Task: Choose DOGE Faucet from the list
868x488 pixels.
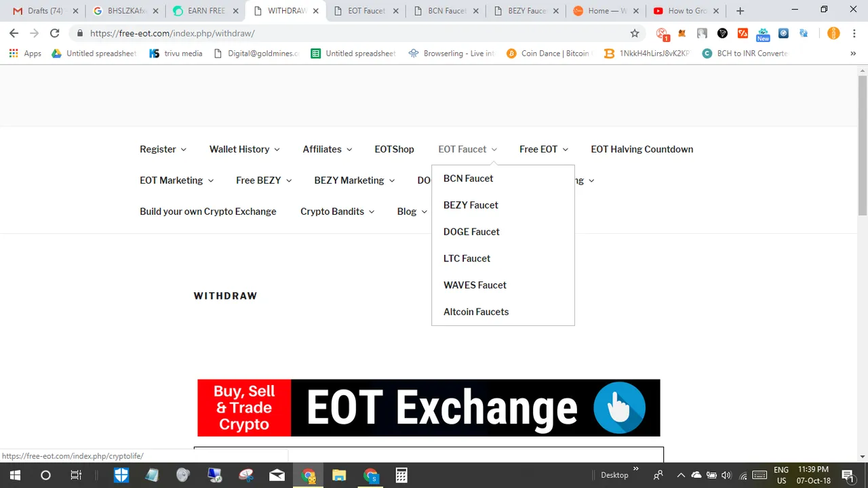Action: tap(471, 232)
